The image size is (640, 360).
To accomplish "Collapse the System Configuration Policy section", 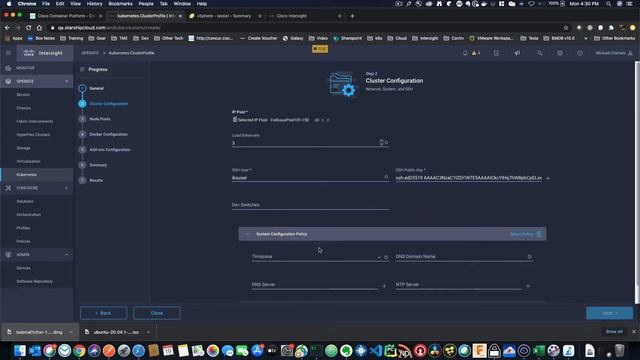I will pyautogui.click(x=248, y=234).
